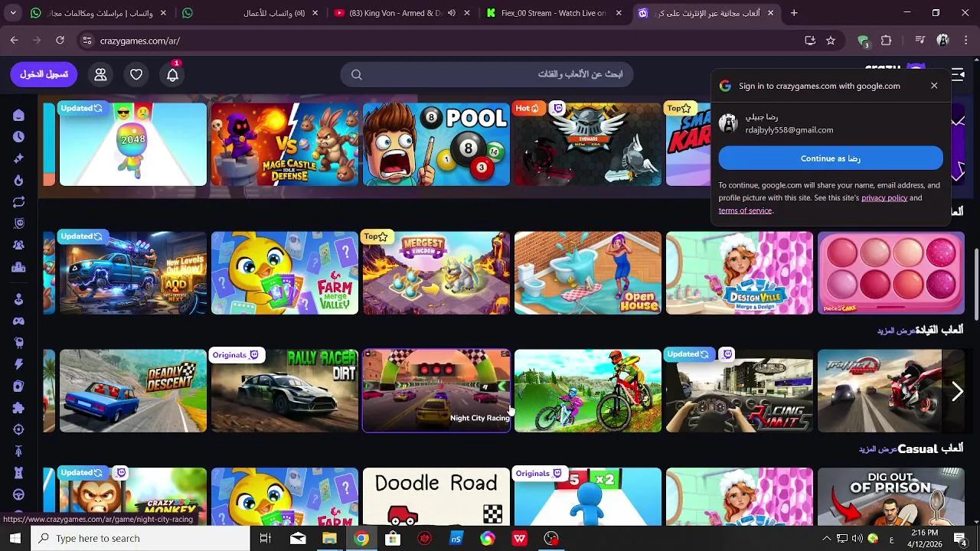Open favorites heart icon in header
This screenshot has width=980, height=551.
click(x=136, y=74)
